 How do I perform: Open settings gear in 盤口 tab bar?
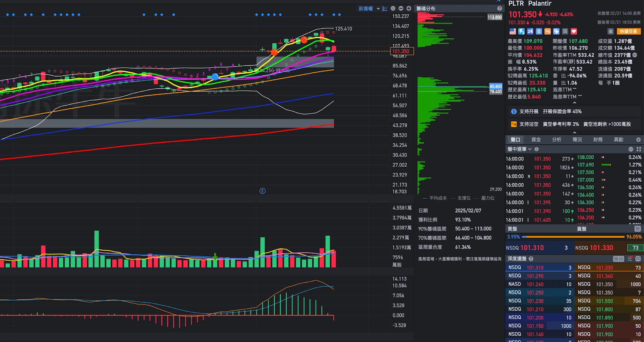coord(638,140)
